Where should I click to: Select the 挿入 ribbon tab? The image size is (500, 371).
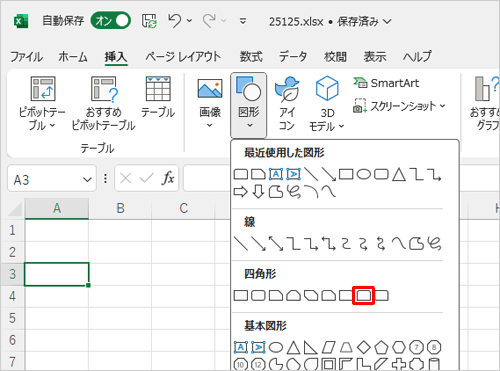coord(116,57)
